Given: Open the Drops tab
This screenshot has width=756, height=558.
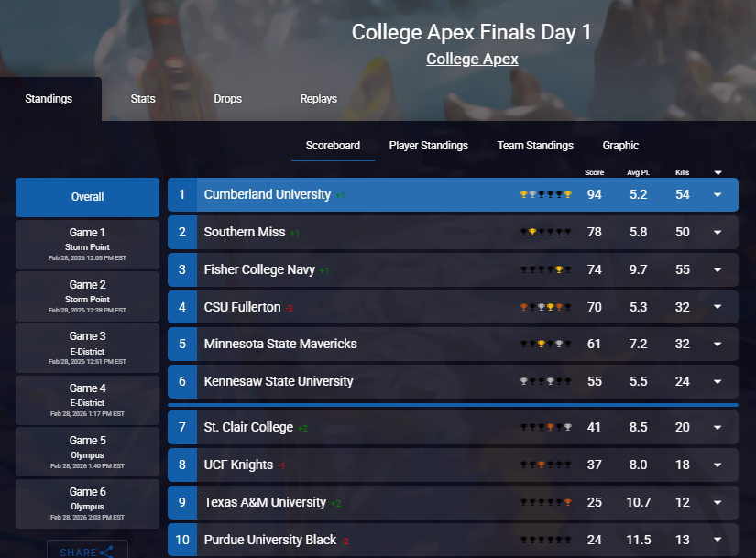Looking at the screenshot, I should [x=227, y=99].
